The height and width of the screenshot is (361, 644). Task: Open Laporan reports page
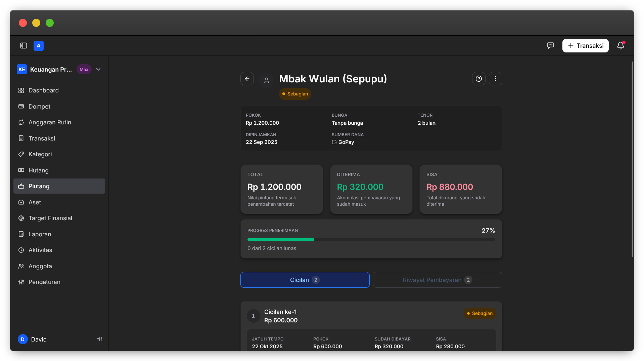pos(59,234)
